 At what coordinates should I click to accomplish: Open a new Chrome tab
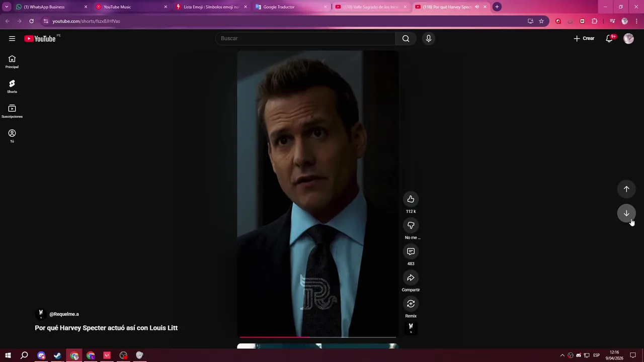coord(497,7)
